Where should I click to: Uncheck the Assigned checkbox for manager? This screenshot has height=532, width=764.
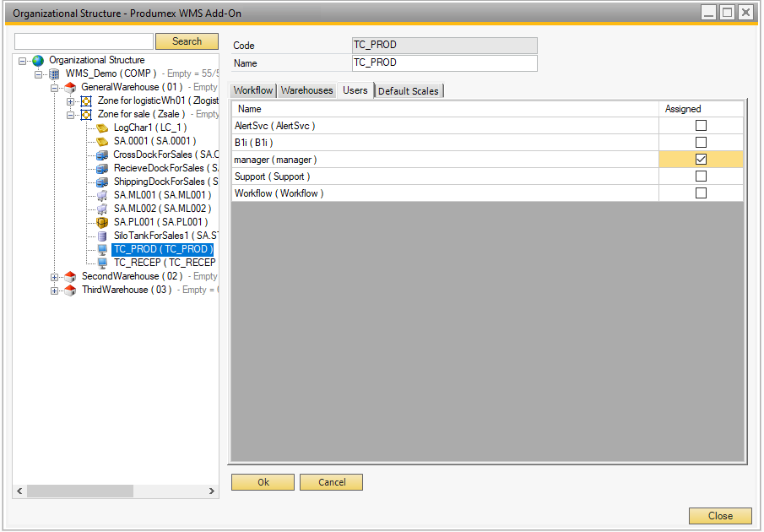(x=701, y=159)
